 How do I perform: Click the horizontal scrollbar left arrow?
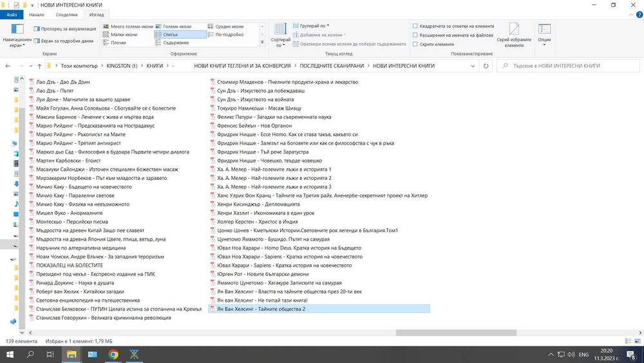tap(30, 333)
